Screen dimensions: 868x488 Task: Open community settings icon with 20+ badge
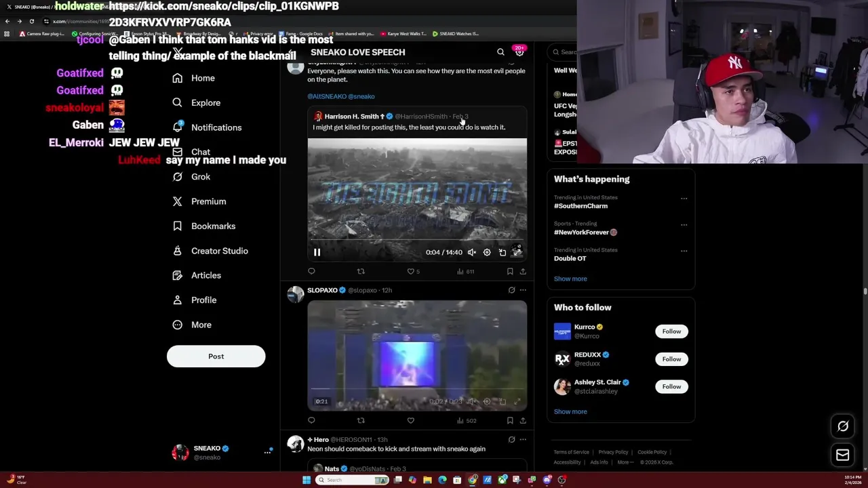(519, 52)
